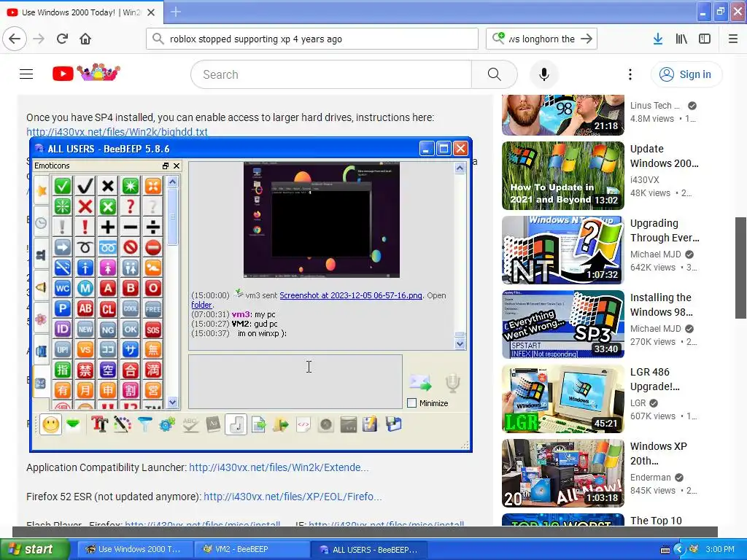Select the no-entry prohibited circle emoticon

click(130, 248)
